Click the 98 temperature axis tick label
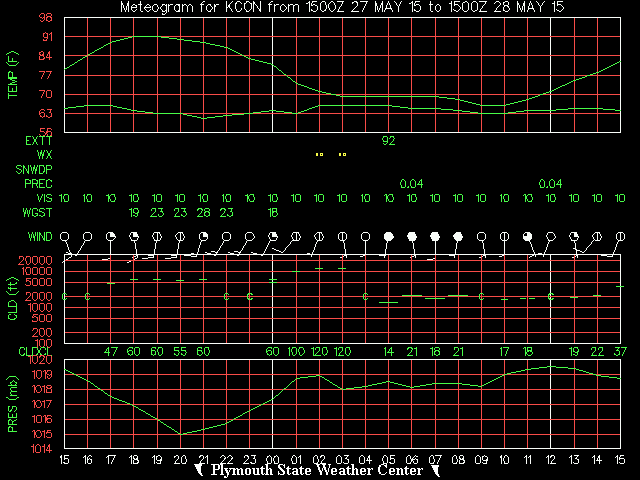Screen dimensions: 640x480 click(x=47, y=19)
